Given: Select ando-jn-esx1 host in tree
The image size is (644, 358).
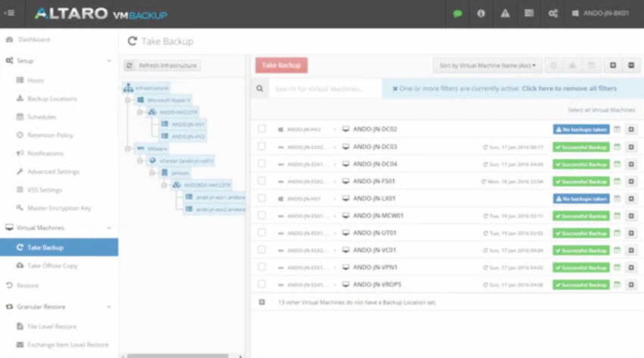Looking at the screenshot, I should pyautogui.click(x=214, y=198).
